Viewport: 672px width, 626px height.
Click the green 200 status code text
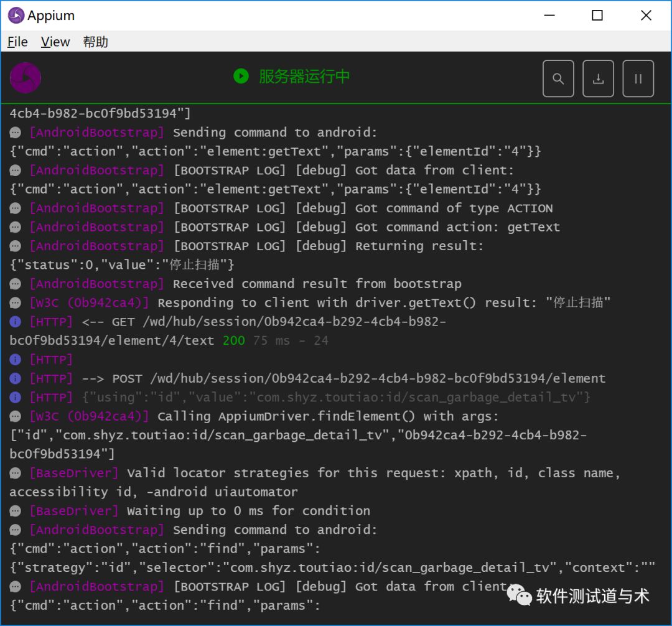click(x=234, y=340)
